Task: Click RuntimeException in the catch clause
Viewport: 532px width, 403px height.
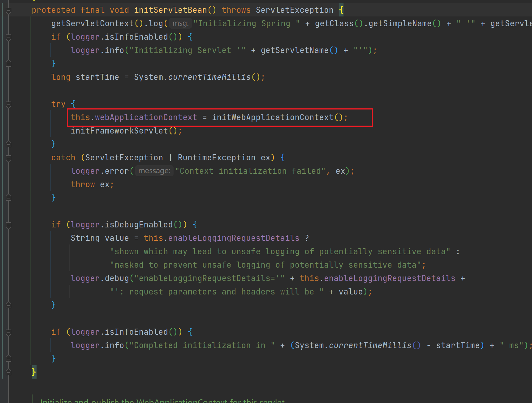Action: click(x=217, y=158)
